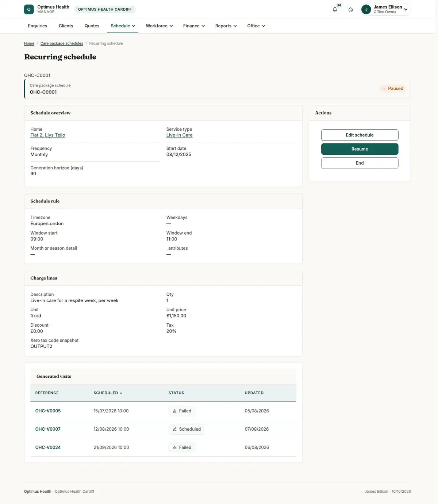Follow the Home breadcrumb link
Screen dimensions: 438x504
[29, 43]
